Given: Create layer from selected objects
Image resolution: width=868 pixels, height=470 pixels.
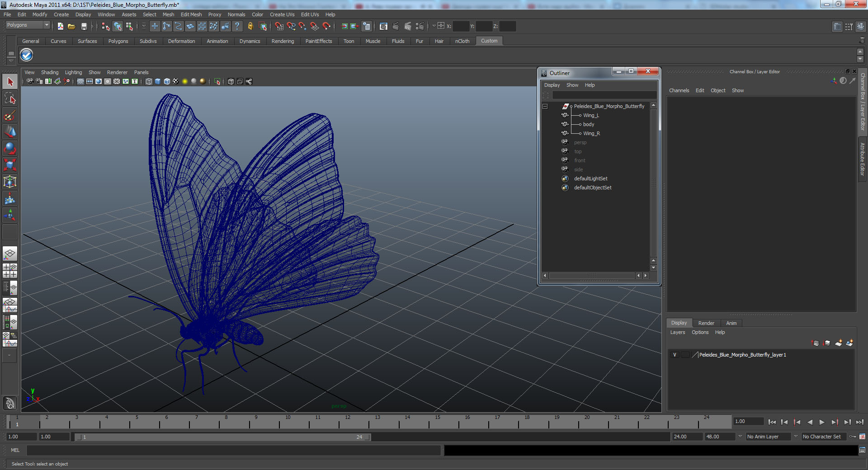Looking at the screenshot, I should 850,343.
